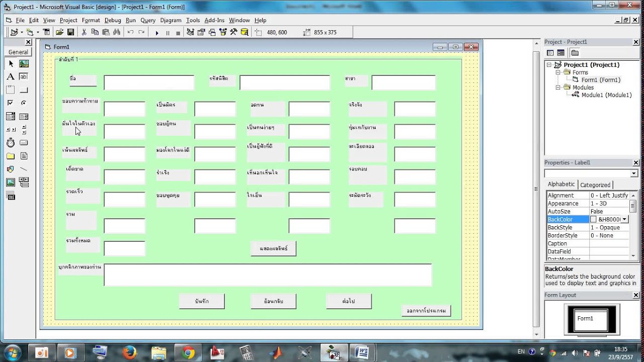
Task: Open the Project menu
Action: 68,20
